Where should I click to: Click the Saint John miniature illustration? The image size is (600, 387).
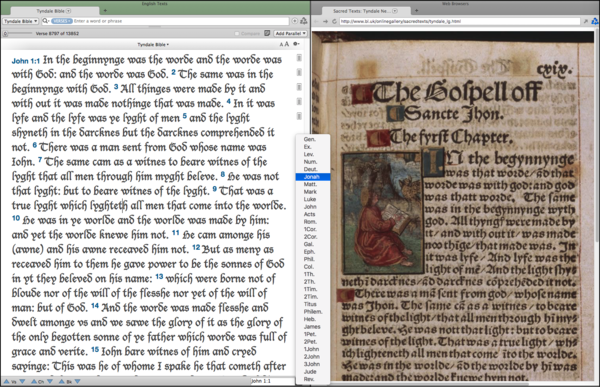pyautogui.click(x=383, y=212)
